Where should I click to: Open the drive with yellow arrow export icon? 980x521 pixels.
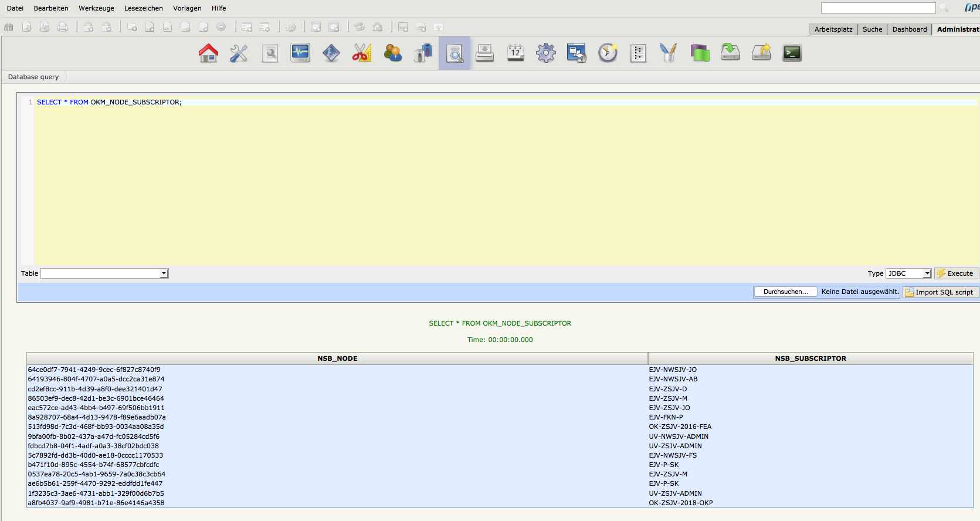pos(761,53)
